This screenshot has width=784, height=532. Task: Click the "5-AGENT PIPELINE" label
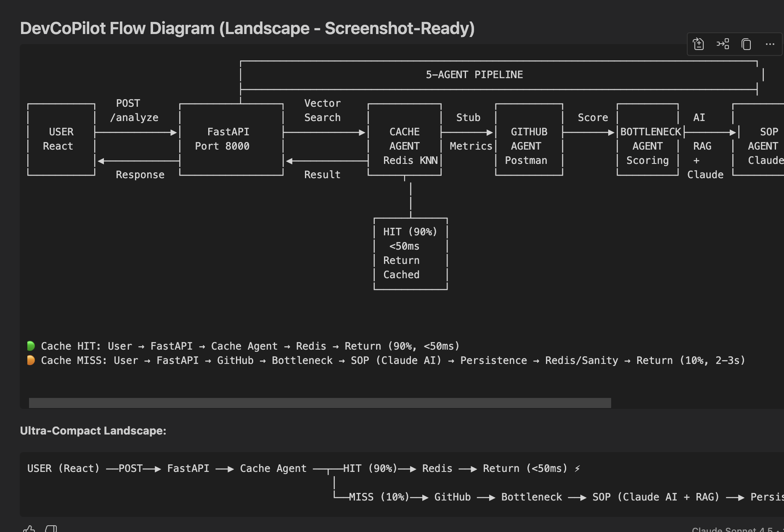[474, 75]
